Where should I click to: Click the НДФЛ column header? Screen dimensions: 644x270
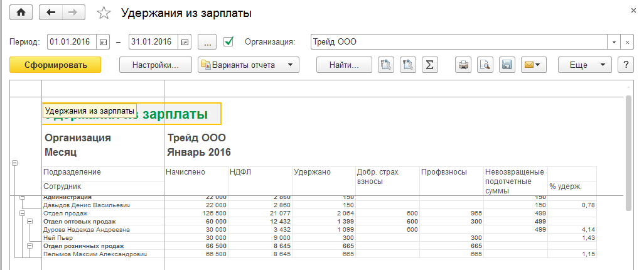[260, 181]
